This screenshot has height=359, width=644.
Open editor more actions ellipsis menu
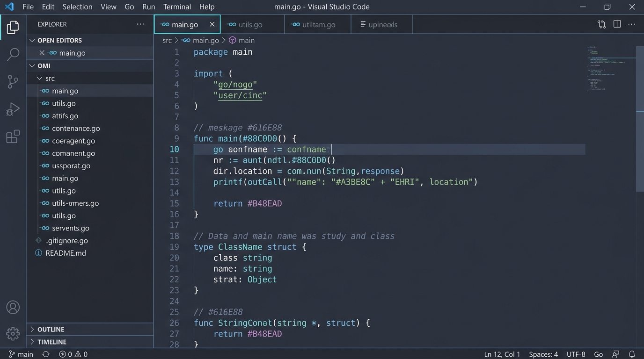(x=632, y=24)
